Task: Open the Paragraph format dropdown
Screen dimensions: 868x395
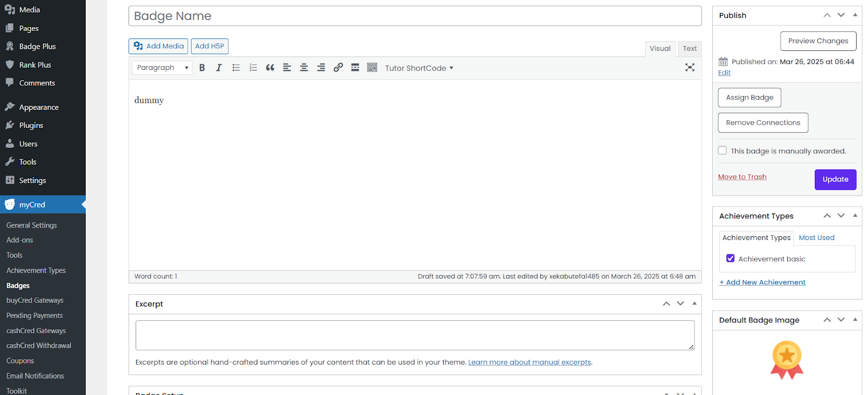Action: point(162,68)
